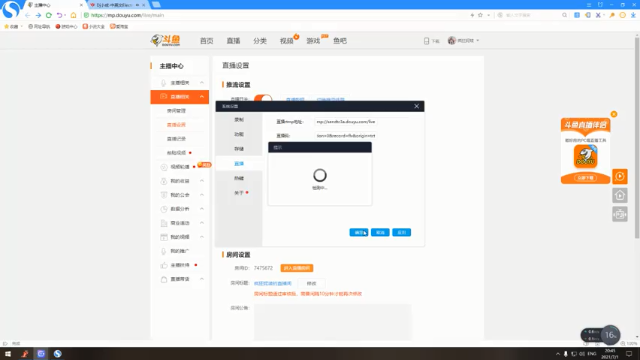Expand the 我的视频 sidebar section

click(202, 237)
